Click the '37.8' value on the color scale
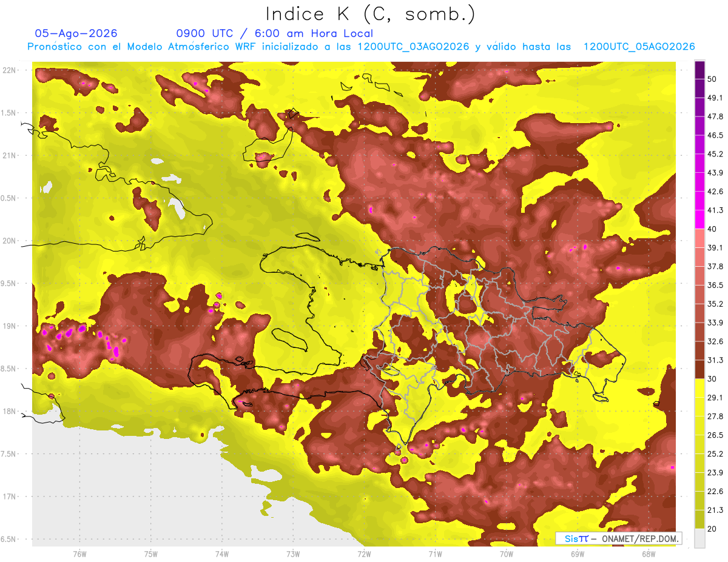The image size is (728, 562). [715, 266]
